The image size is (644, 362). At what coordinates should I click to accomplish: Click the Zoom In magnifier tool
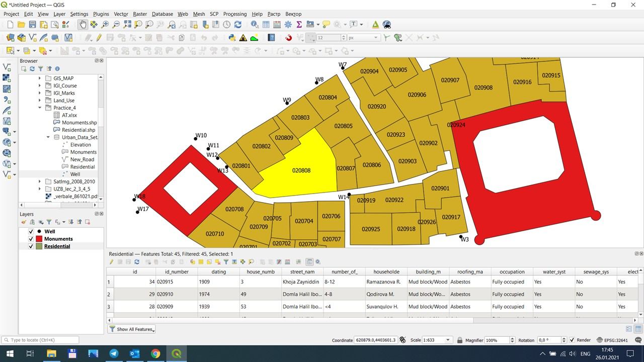tap(105, 24)
